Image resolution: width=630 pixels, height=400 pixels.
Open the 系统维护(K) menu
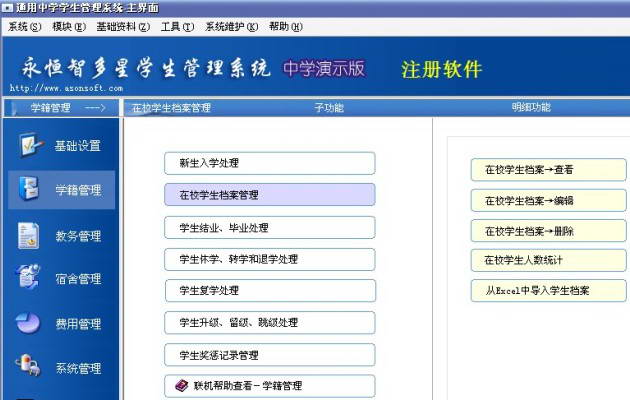pyautogui.click(x=231, y=27)
